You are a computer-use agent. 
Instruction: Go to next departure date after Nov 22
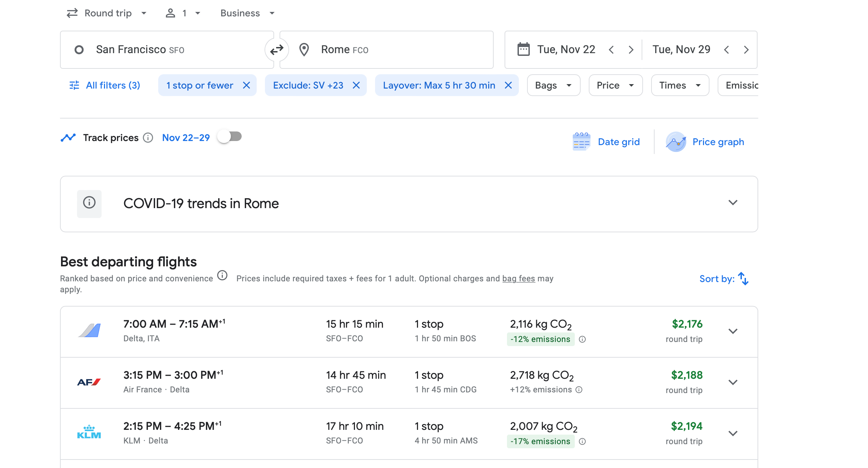(631, 50)
